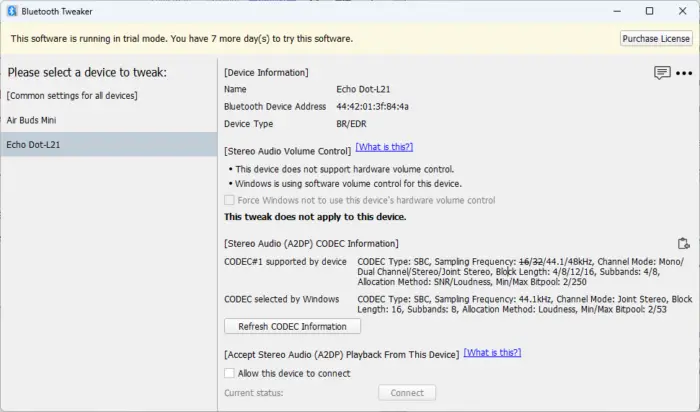The height and width of the screenshot is (412, 700).
Task: Click the CODEC#1 supported by device label
Action: (285, 262)
